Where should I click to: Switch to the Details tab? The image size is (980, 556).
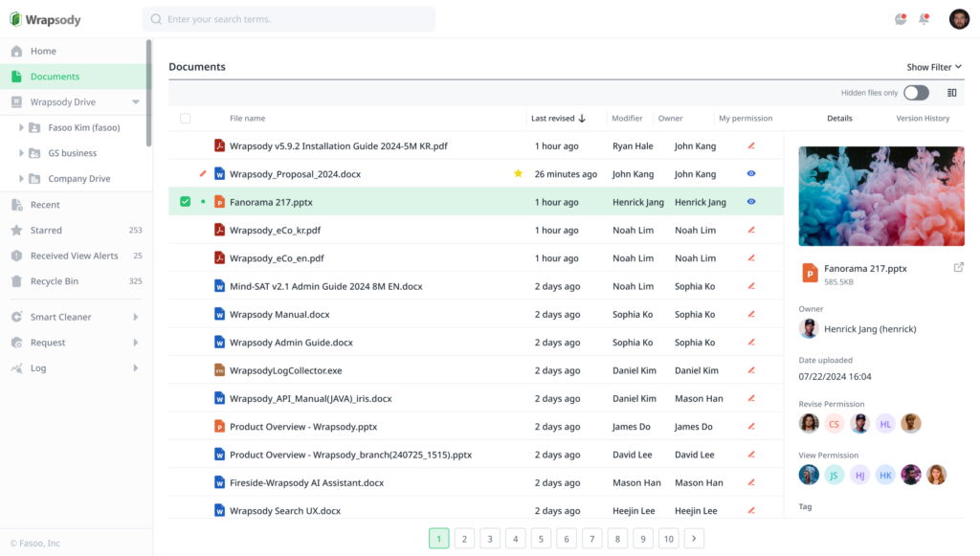click(839, 118)
